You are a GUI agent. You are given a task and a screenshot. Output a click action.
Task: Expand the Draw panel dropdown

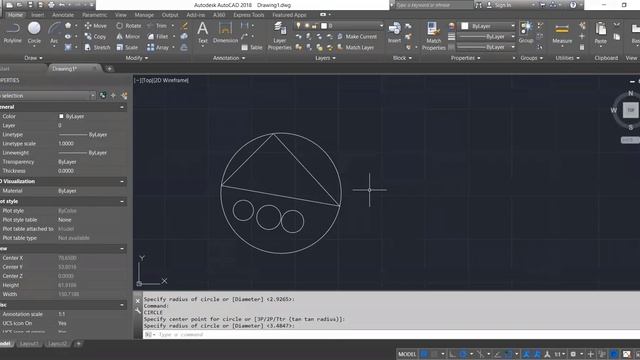(x=33, y=58)
